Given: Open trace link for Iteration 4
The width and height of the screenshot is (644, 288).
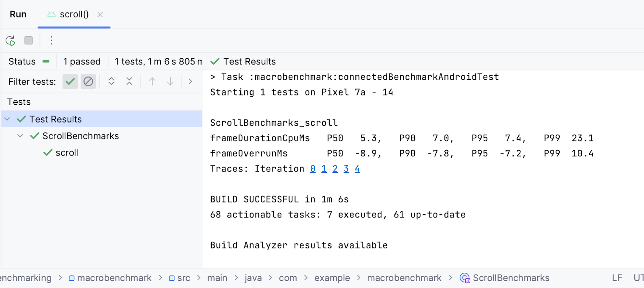Looking at the screenshot, I should 357,169.
